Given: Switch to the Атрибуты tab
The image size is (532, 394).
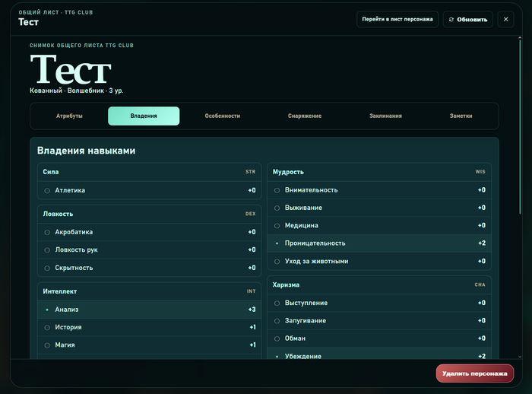Looking at the screenshot, I should 69,116.
